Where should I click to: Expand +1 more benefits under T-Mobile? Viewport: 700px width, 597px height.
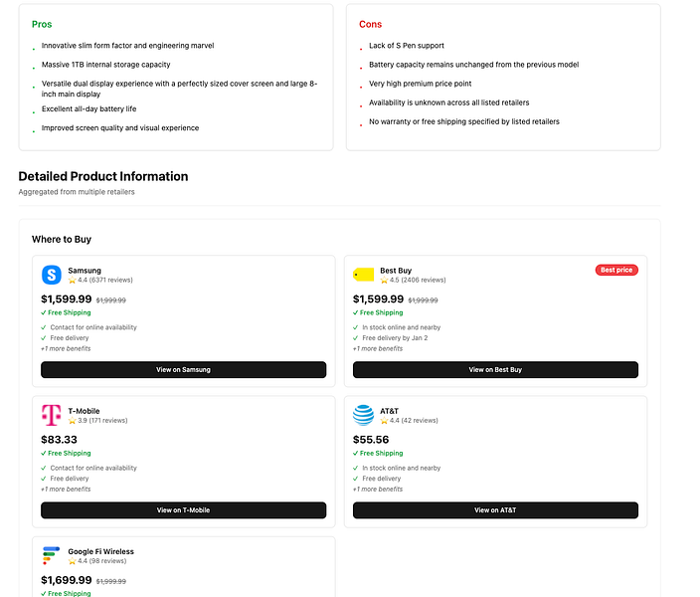pyautogui.click(x=66, y=490)
